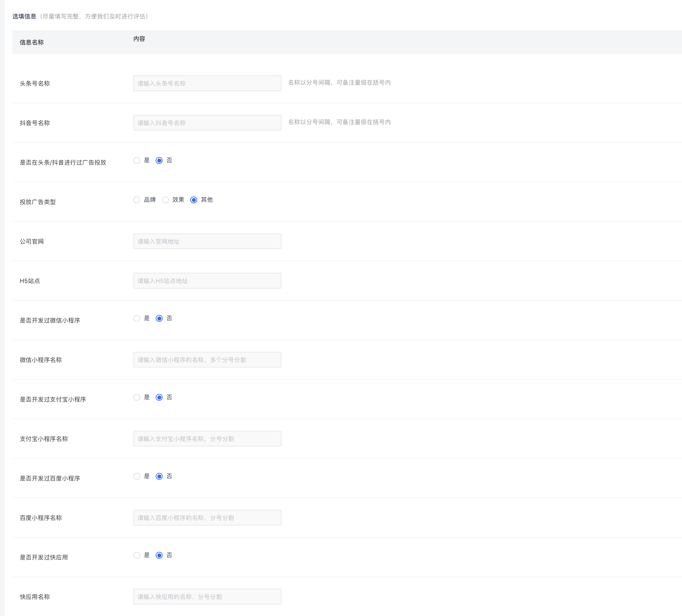Click the 投放广告类型 row label
This screenshot has width=682, height=616.
[x=38, y=202]
